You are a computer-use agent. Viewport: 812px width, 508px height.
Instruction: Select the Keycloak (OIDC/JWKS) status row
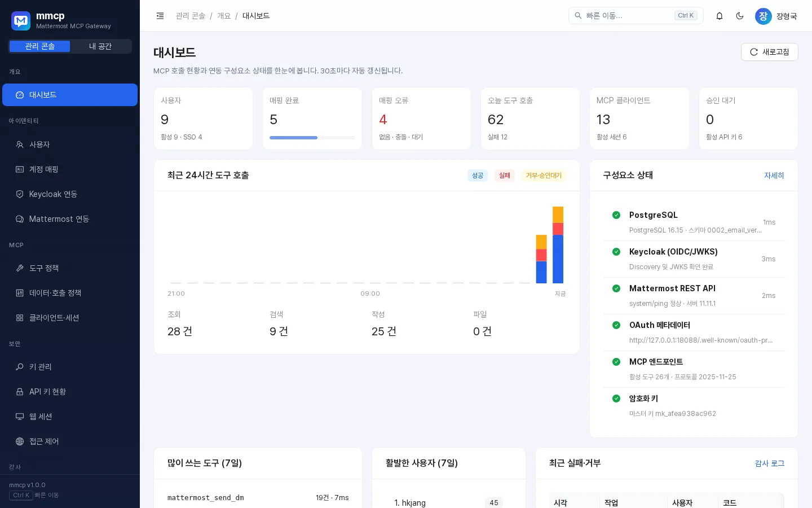[694, 259]
